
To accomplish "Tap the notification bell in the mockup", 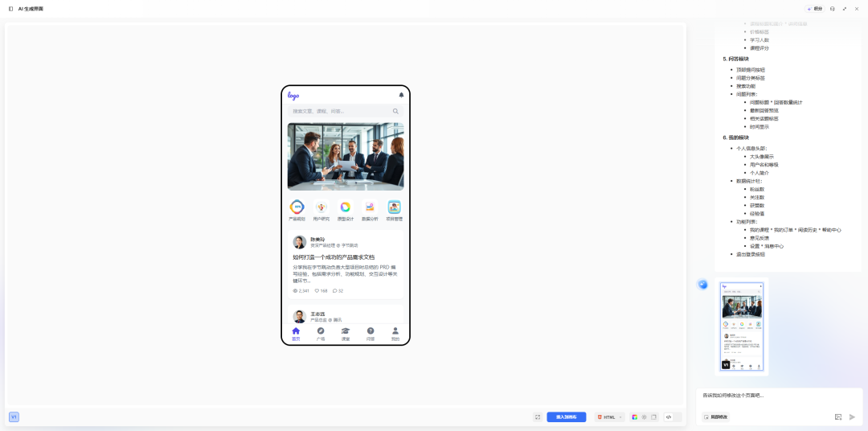I will click(x=401, y=95).
